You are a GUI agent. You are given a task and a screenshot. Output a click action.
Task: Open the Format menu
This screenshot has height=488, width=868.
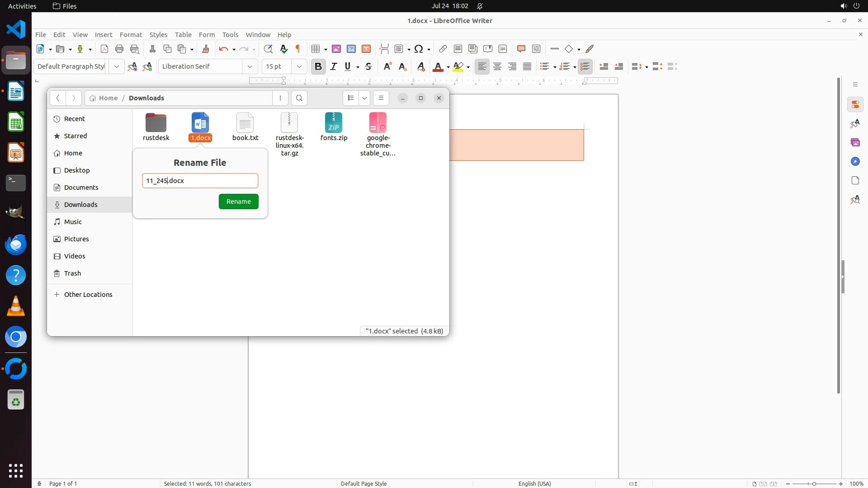tap(131, 34)
